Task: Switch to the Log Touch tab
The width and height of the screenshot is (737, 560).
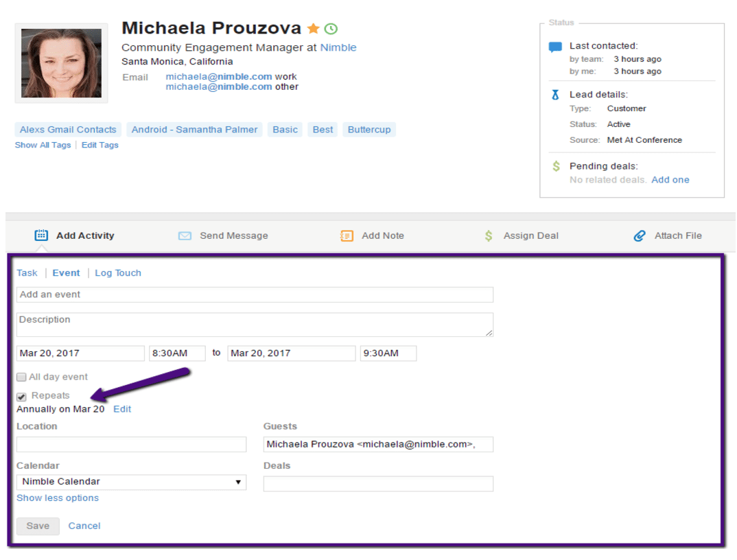Action: [118, 273]
